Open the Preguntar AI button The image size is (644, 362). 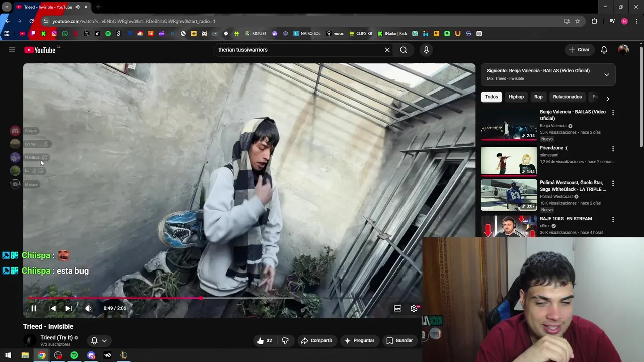pos(359,340)
